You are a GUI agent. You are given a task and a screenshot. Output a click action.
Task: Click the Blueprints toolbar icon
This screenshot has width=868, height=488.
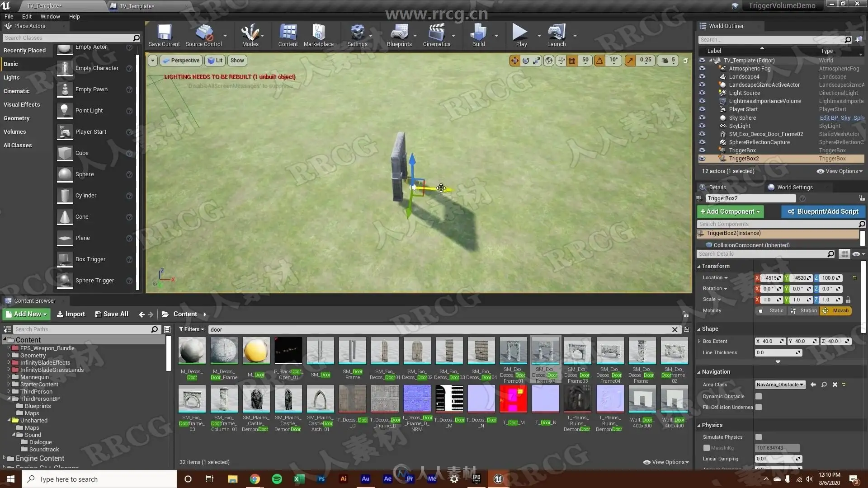coord(399,35)
